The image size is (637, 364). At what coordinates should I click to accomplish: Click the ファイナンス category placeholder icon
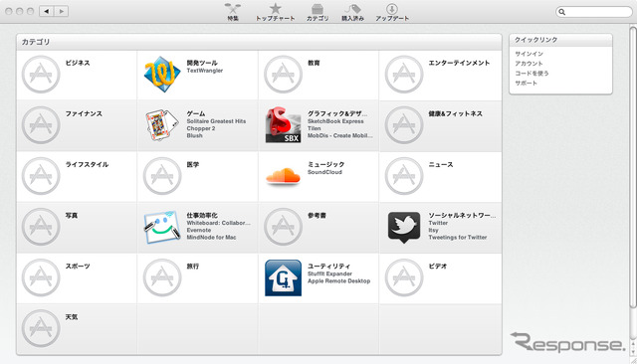[41, 125]
